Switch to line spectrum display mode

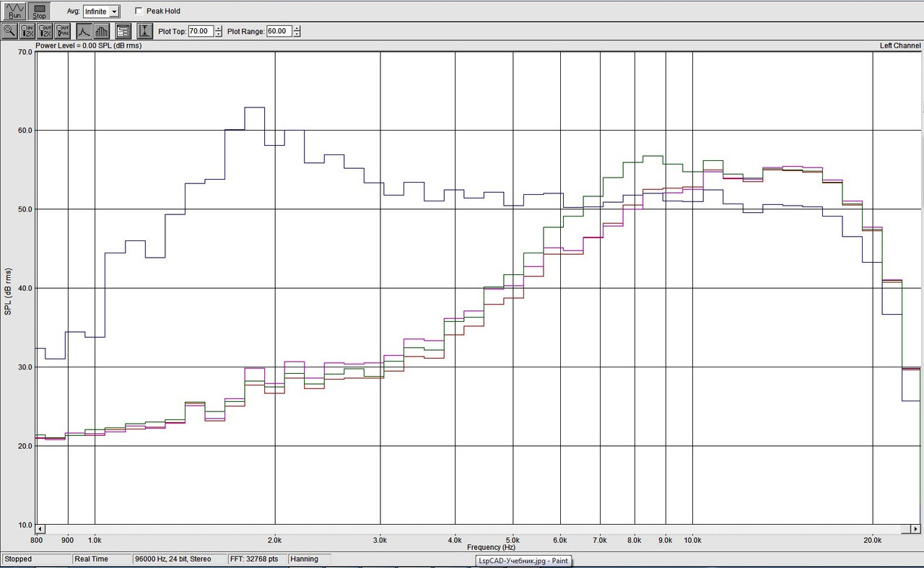pos(84,31)
